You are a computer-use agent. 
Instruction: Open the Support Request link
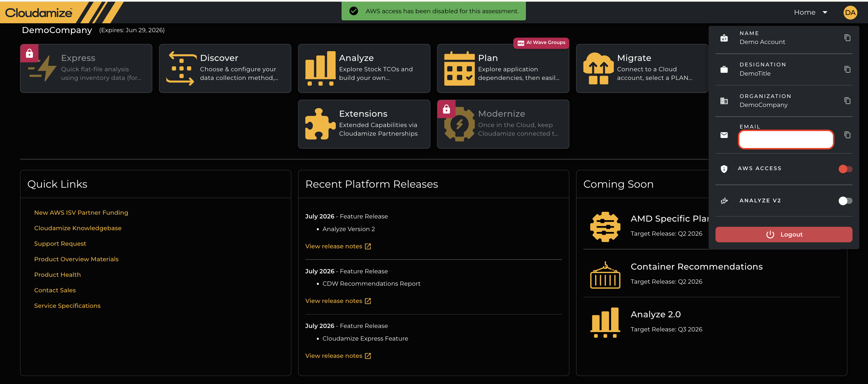pos(60,243)
